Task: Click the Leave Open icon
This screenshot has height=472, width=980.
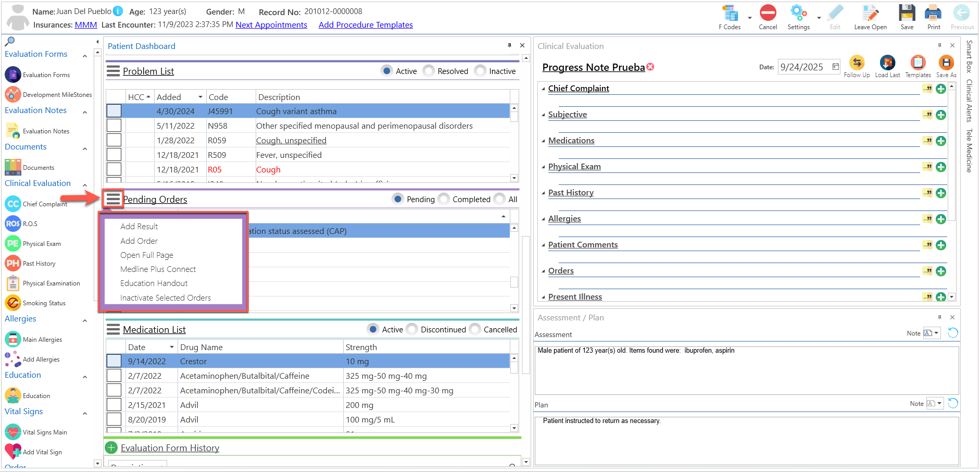Action: [x=870, y=13]
